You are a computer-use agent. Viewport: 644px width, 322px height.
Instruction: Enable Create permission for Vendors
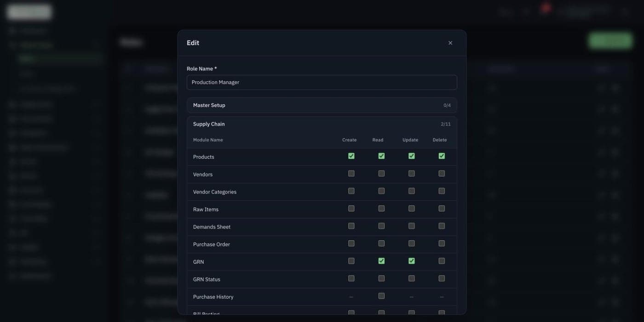(351, 174)
